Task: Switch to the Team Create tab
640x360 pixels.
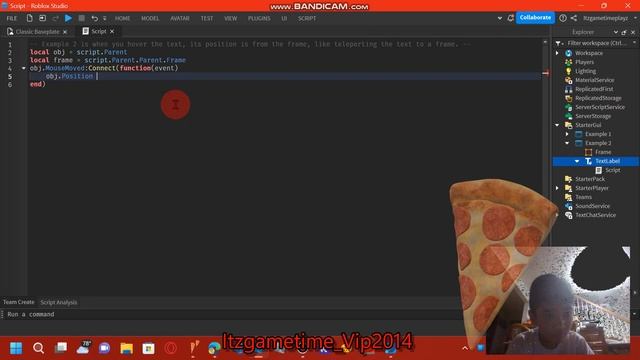Action: click(19, 302)
